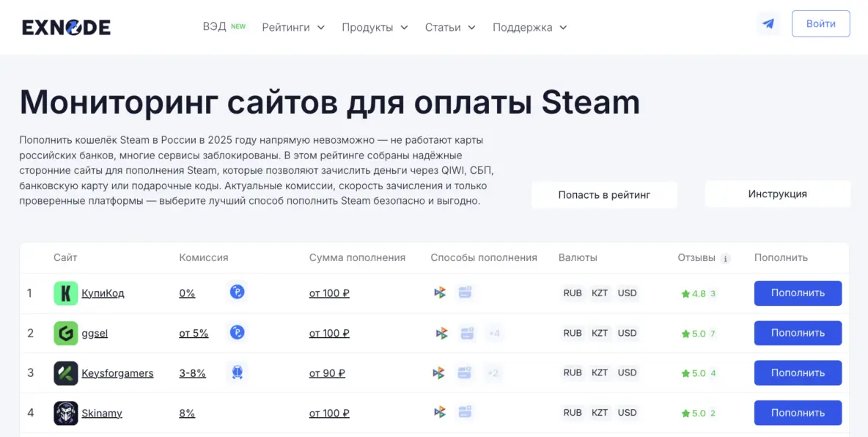Show the +4 more payment methods for ggsel
The image size is (868, 437).
click(x=494, y=334)
